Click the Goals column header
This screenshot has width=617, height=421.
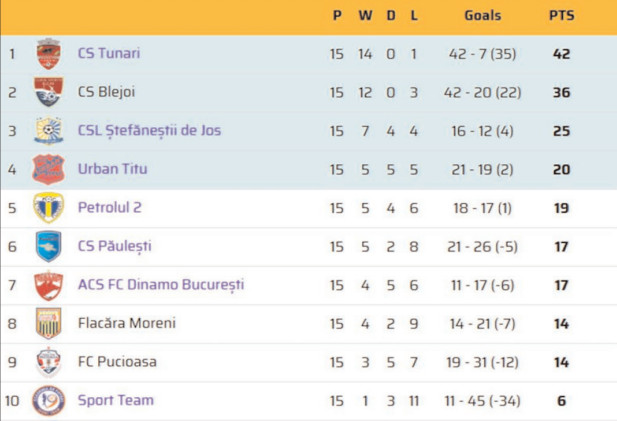(x=482, y=16)
